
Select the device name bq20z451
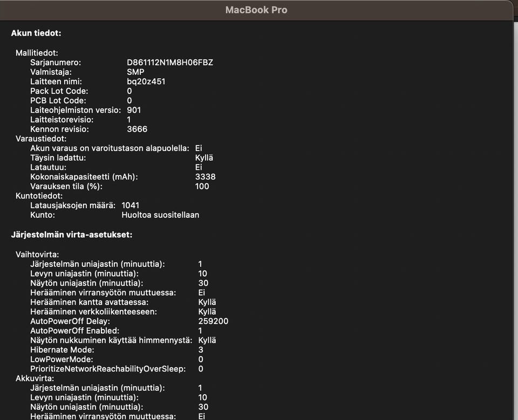[x=146, y=81]
